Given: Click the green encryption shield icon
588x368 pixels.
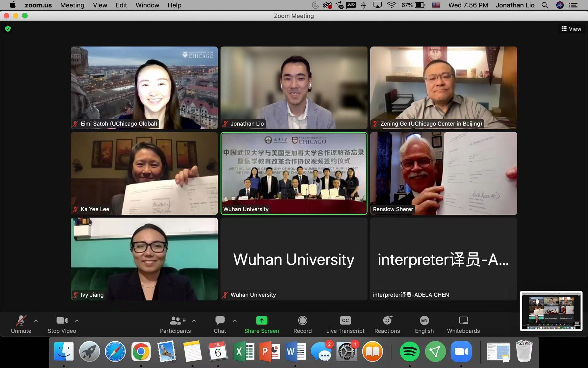Looking at the screenshot, I should (8, 28).
